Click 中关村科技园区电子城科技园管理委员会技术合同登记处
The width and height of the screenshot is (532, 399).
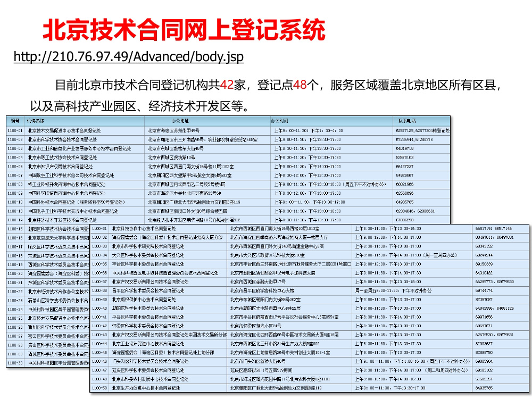(165, 273)
